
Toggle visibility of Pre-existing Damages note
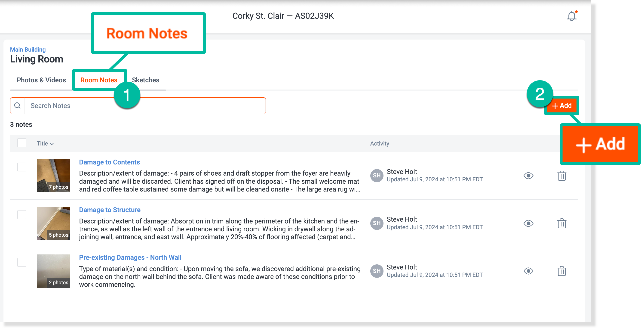[528, 271]
